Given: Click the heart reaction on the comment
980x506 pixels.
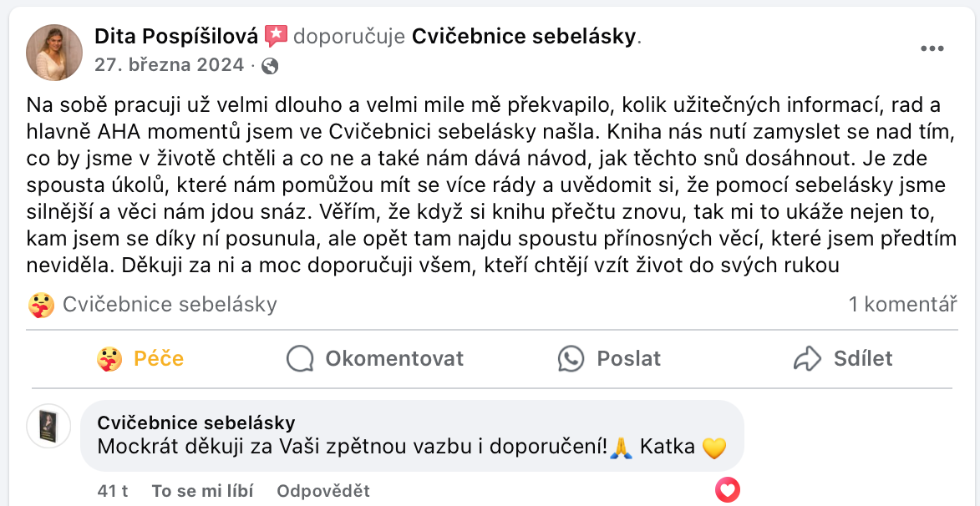Looking at the screenshot, I should pos(728,489).
